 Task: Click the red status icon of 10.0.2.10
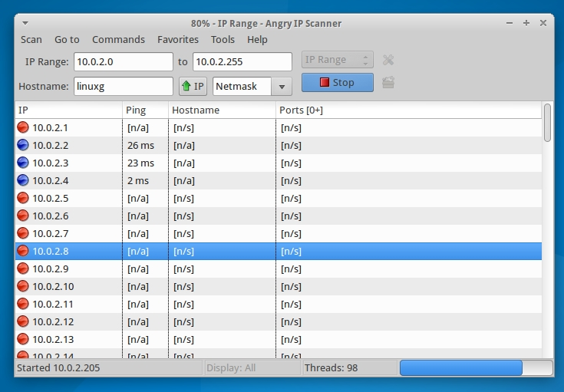[x=23, y=286]
